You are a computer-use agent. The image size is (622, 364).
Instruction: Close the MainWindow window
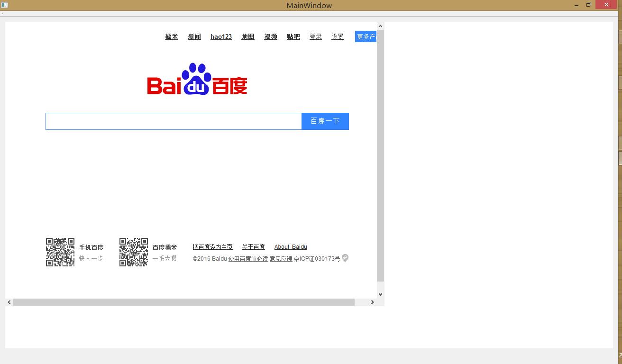click(606, 5)
